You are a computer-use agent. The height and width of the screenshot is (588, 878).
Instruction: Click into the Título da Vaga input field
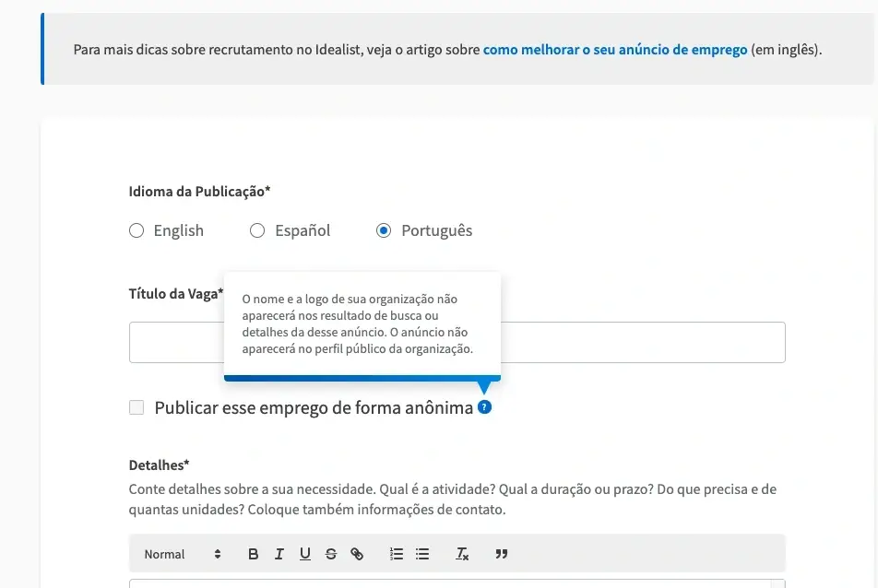click(457, 343)
